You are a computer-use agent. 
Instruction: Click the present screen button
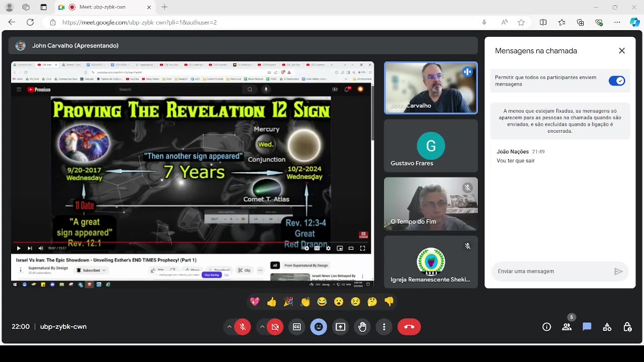point(341,327)
